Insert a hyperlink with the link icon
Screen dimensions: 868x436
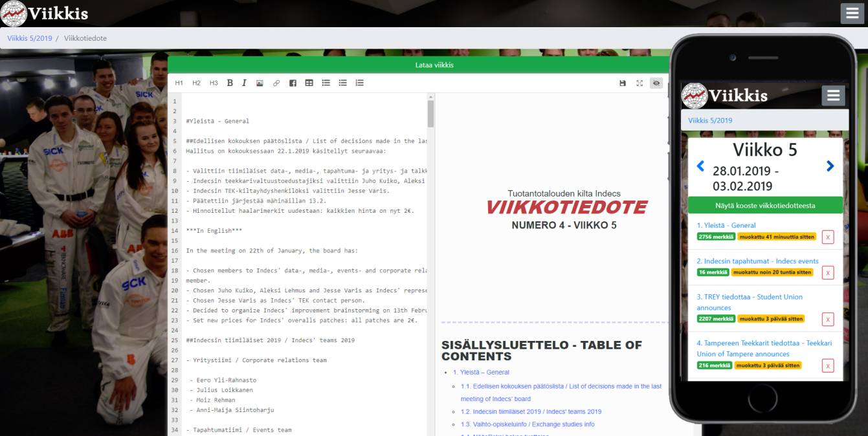(276, 83)
